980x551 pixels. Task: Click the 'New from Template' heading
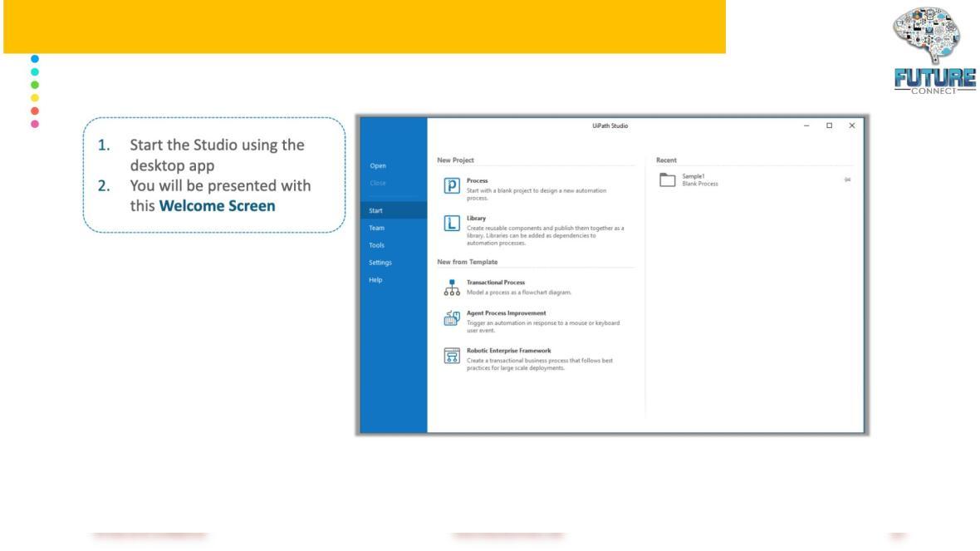pos(468,262)
